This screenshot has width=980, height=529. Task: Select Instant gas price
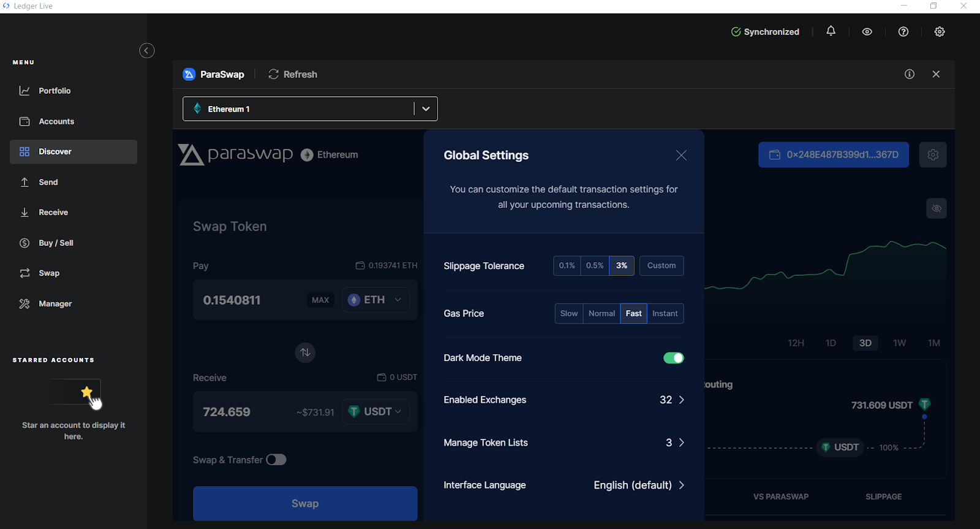[x=665, y=313]
